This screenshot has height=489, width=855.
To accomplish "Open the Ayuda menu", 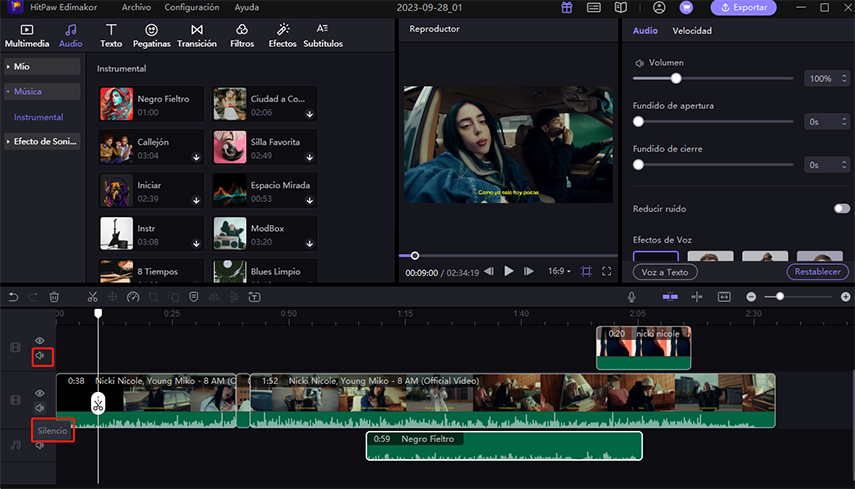I will coord(246,8).
